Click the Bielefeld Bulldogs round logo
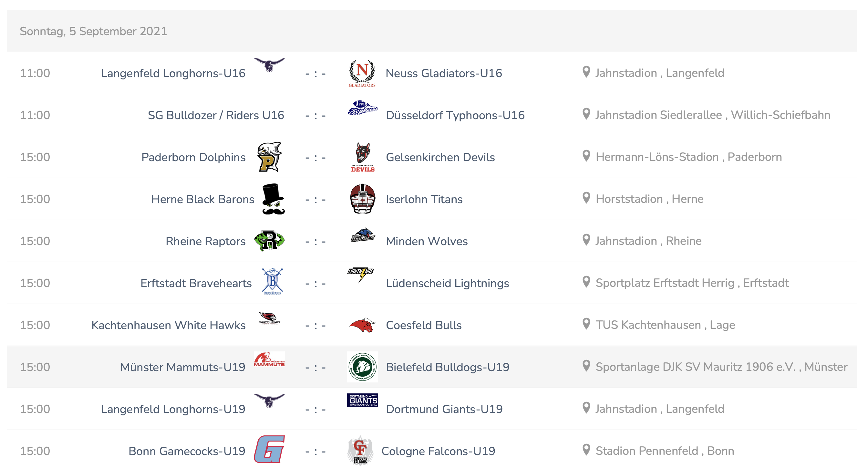Screen dimensions: 868x469 363,367
